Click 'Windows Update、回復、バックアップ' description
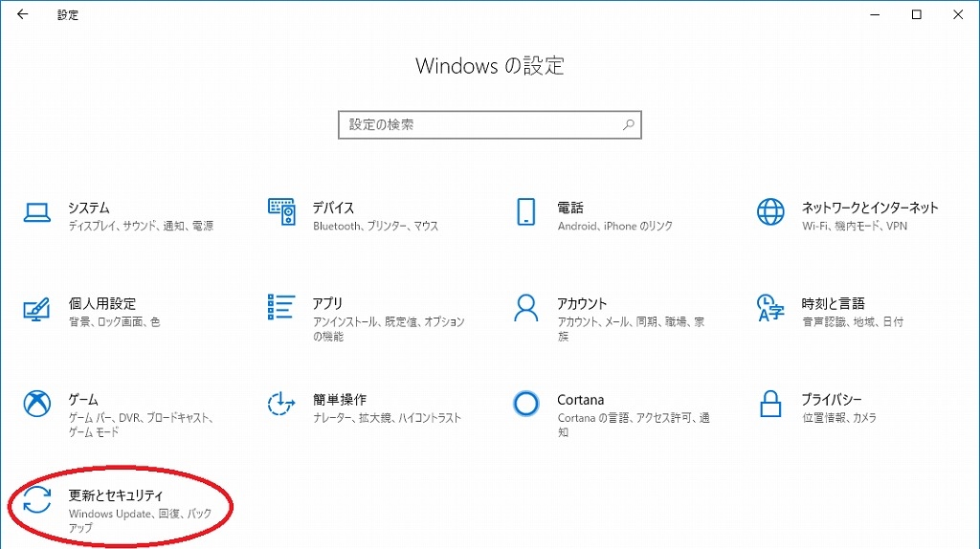This screenshot has width=980, height=549. 140,520
